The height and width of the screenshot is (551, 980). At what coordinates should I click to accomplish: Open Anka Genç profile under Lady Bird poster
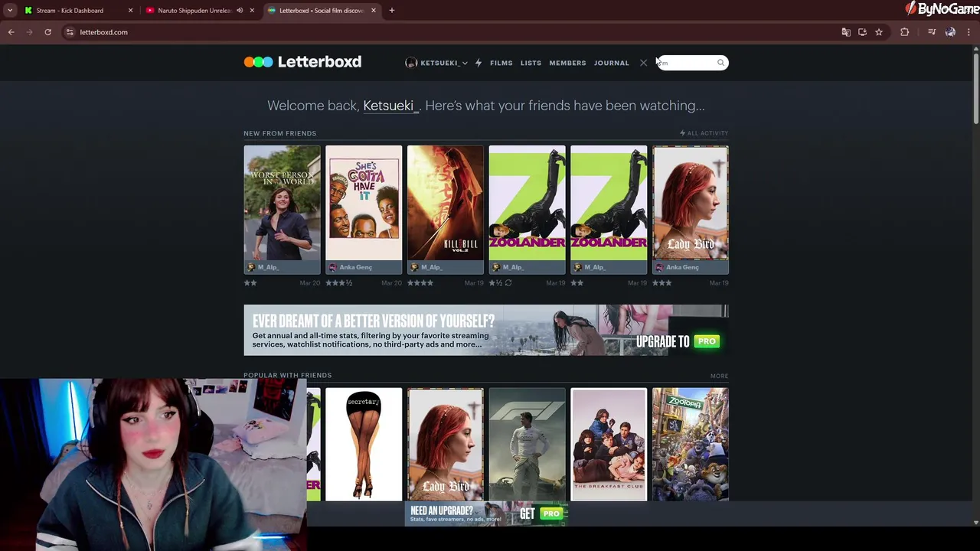coord(677,267)
